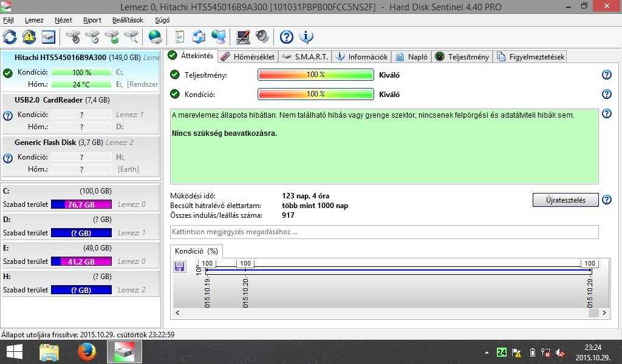The height and width of the screenshot is (364, 622).
Task: Open the text report document icon
Action: click(x=180, y=37)
